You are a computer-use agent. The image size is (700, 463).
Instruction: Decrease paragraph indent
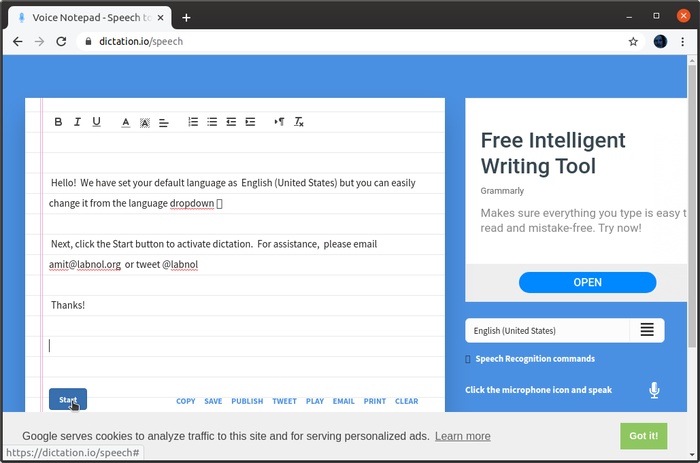231,122
